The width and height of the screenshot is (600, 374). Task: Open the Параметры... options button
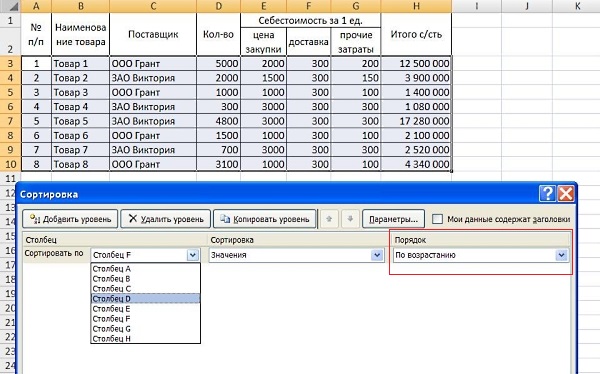coord(393,219)
